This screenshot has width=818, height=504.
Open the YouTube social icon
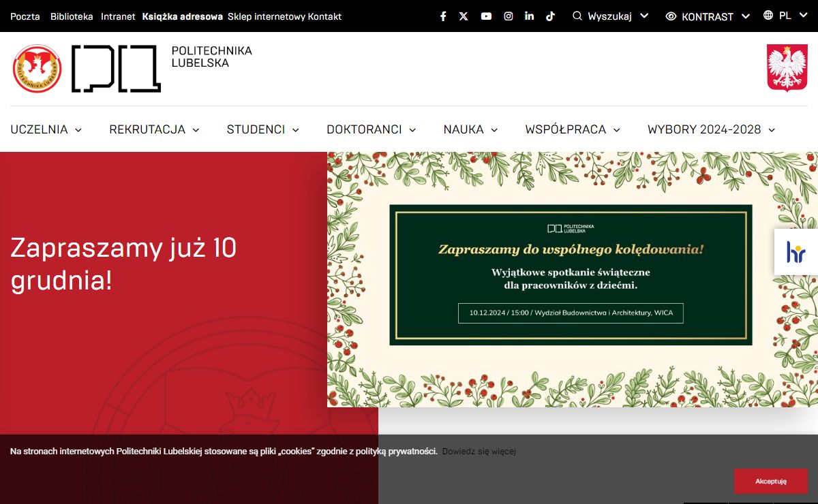point(486,16)
